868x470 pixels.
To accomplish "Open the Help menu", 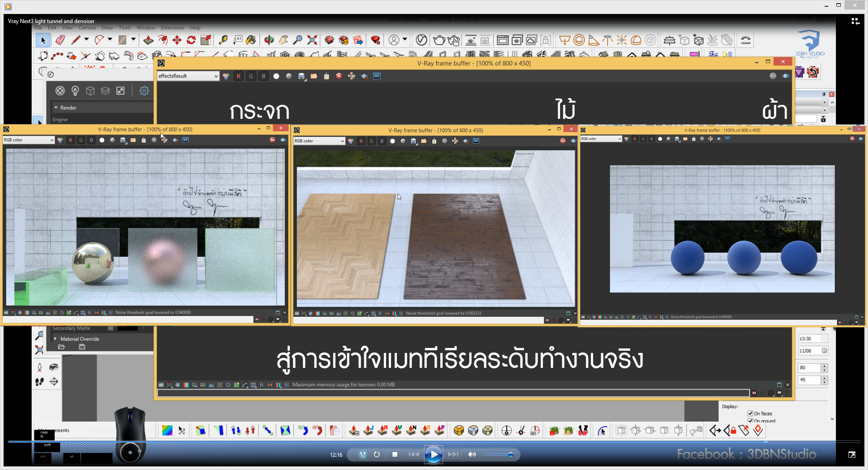I will tap(195, 28).
